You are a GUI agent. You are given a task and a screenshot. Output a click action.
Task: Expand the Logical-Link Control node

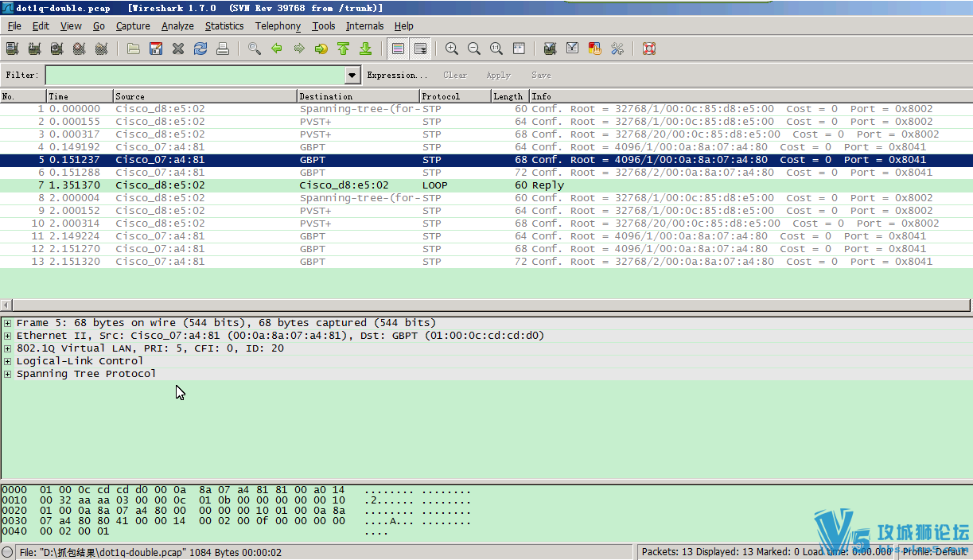pyautogui.click(x=7, y=361)
